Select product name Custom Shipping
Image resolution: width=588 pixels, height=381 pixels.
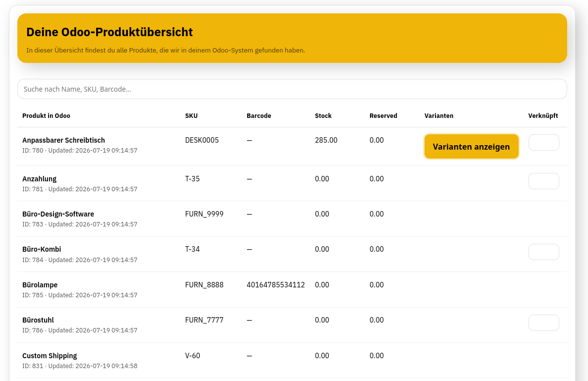[x=50, y=356]
